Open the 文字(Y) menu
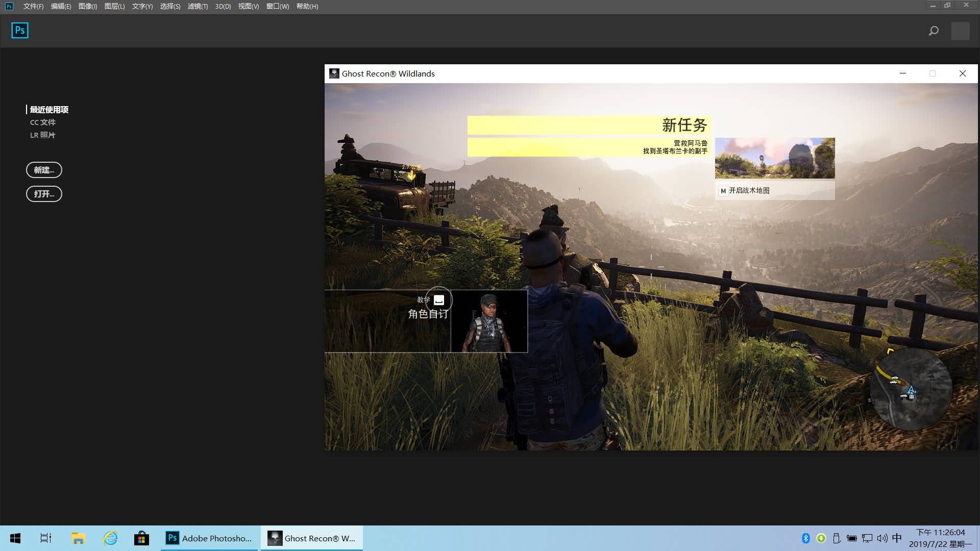The width and height of the screenshot is (980, 551). coord(142,6)
